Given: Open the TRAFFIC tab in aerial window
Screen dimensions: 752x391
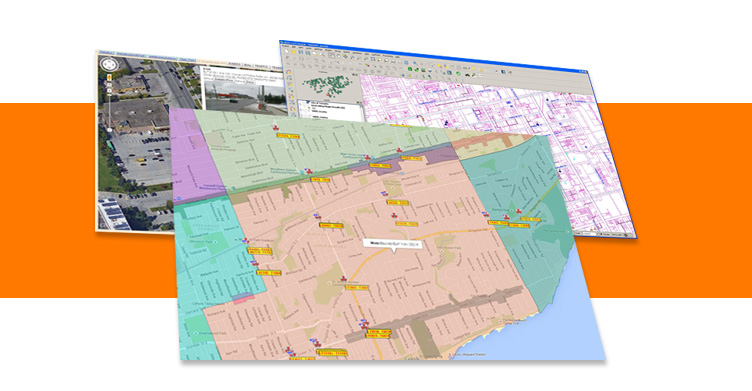Looking at the screenshot, I should coord(261,66).
